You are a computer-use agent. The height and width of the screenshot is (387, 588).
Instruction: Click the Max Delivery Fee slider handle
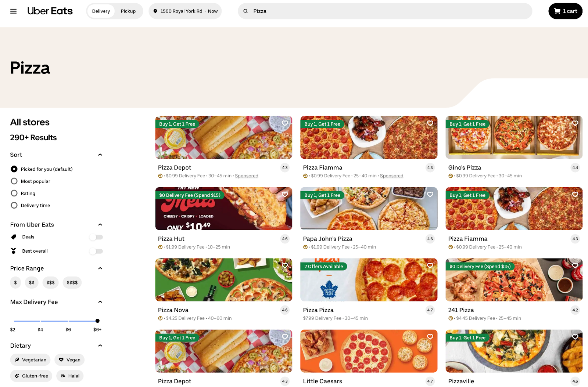click(x=97, y=321)
